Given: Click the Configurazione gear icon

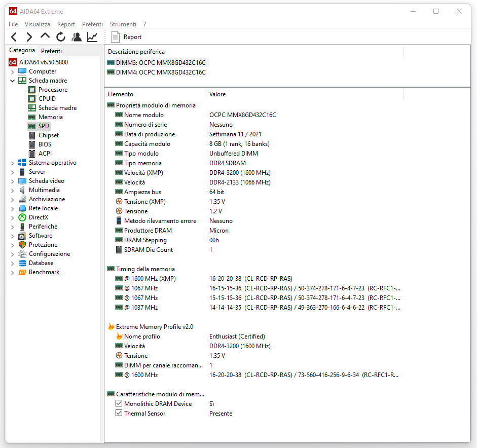Looking at the screenshot, I should click(x=22, y=254).
